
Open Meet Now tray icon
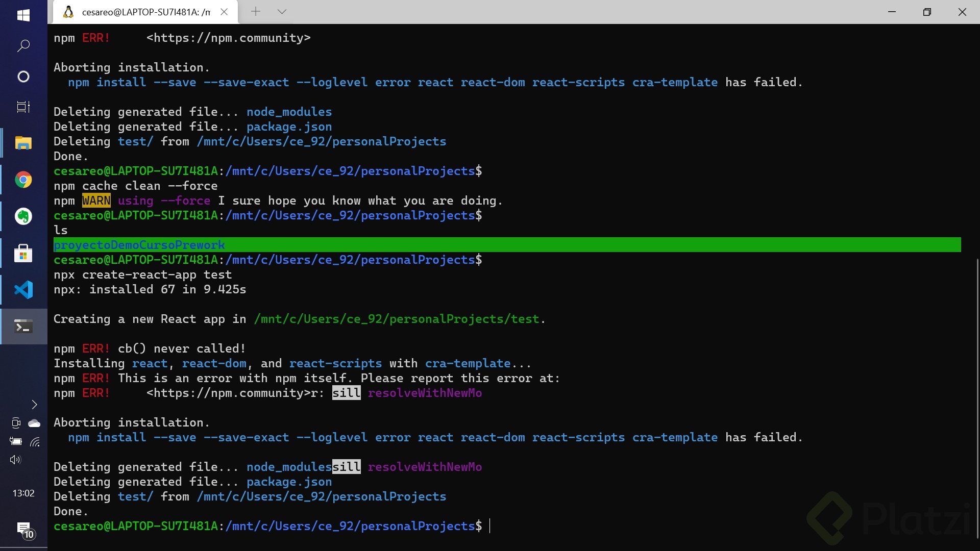click(16, 423)
